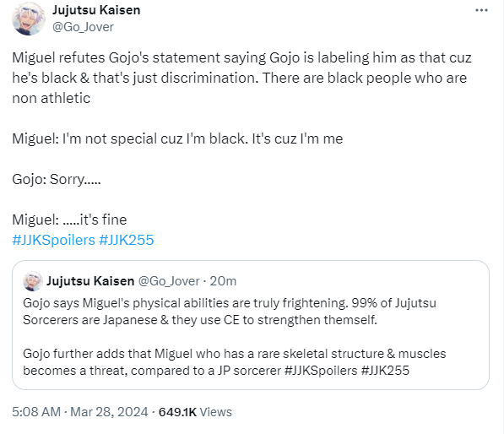Click the 649.1K Views count
Image resolution: width=504 pixels, height=434 pixels.
[x=195, y=412]
